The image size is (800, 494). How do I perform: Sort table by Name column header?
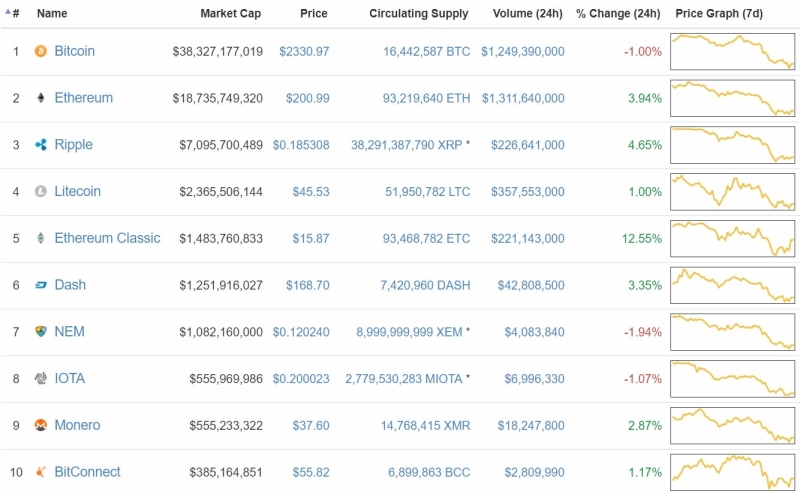(x=52, y=13)
